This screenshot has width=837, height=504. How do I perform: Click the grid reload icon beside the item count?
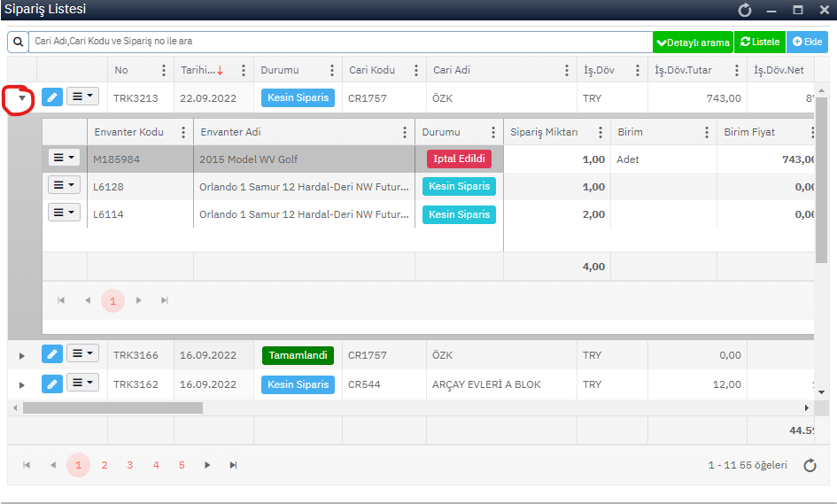(810, 465)
